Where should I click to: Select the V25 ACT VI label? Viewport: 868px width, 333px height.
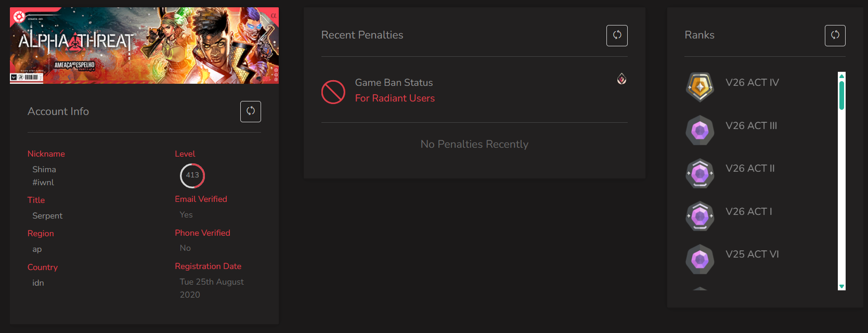click(x=752, y=254)
